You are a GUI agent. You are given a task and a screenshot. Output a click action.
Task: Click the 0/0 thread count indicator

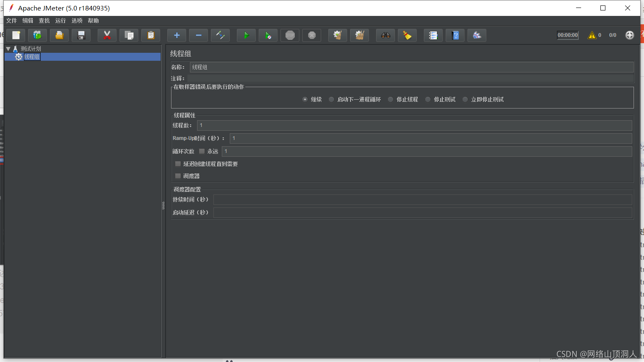tap(613, 35)
